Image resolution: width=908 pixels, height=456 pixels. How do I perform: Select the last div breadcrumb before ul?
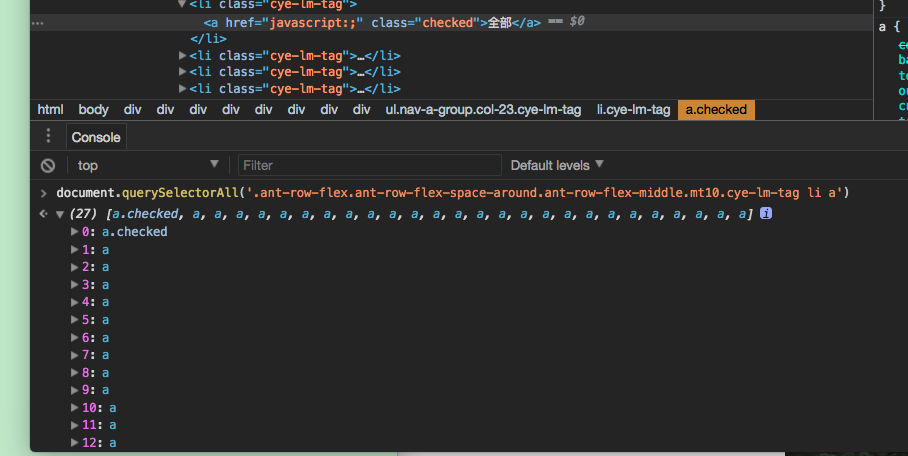click(361, 110)
